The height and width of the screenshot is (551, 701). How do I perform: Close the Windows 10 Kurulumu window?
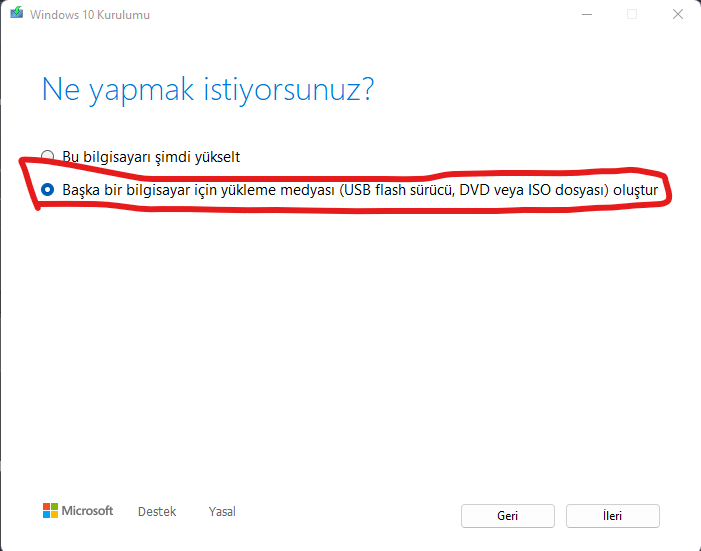(x=678, y=14)
